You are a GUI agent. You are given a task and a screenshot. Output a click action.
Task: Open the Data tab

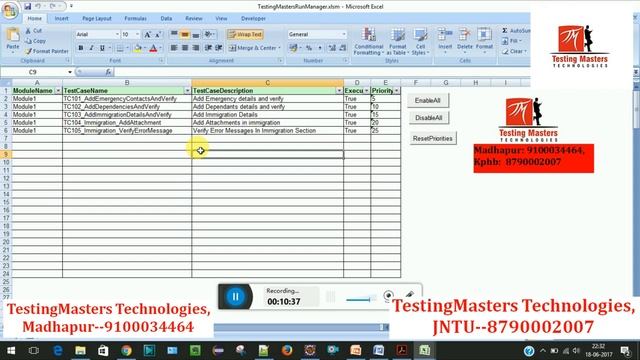[166, 18]
